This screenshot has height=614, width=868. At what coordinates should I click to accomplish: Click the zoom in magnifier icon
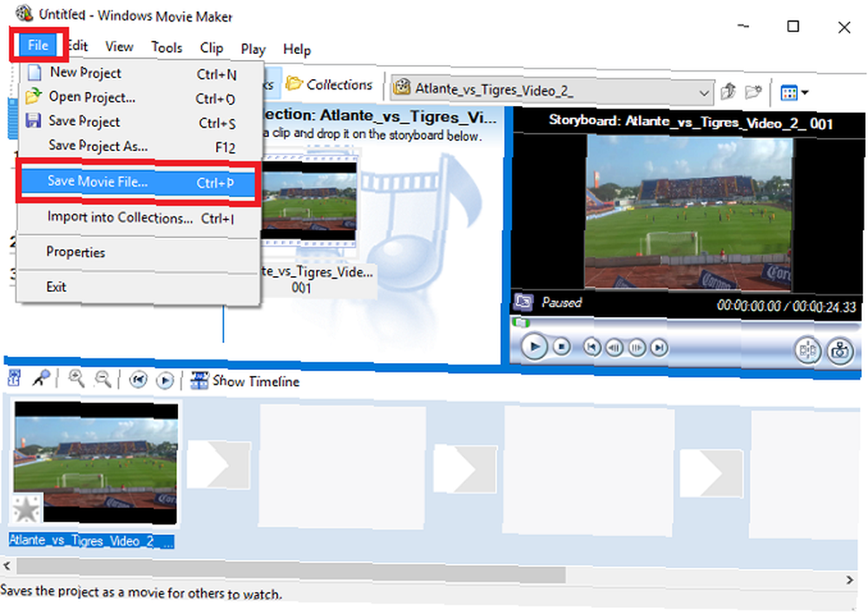point(76,379)
